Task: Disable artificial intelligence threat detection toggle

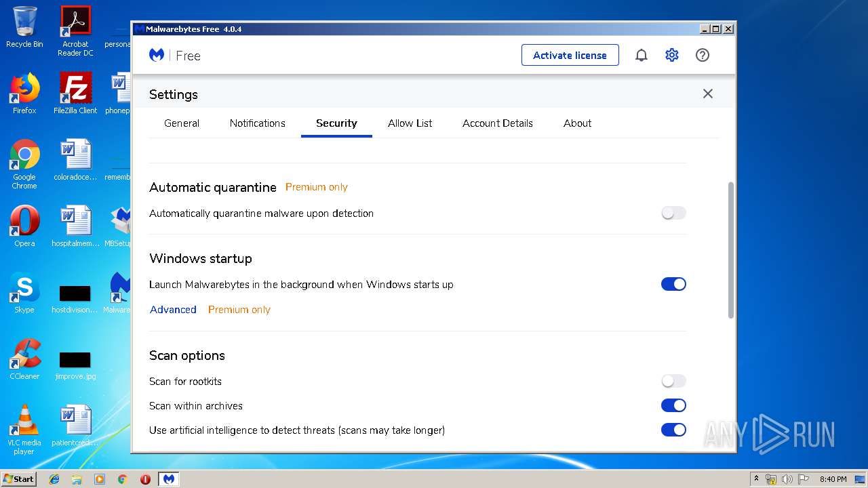Action: [x=673, y=430]
